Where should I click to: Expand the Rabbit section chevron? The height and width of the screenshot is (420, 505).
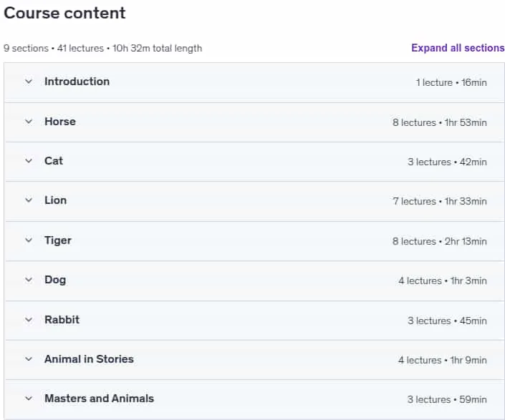coord(29,320)
